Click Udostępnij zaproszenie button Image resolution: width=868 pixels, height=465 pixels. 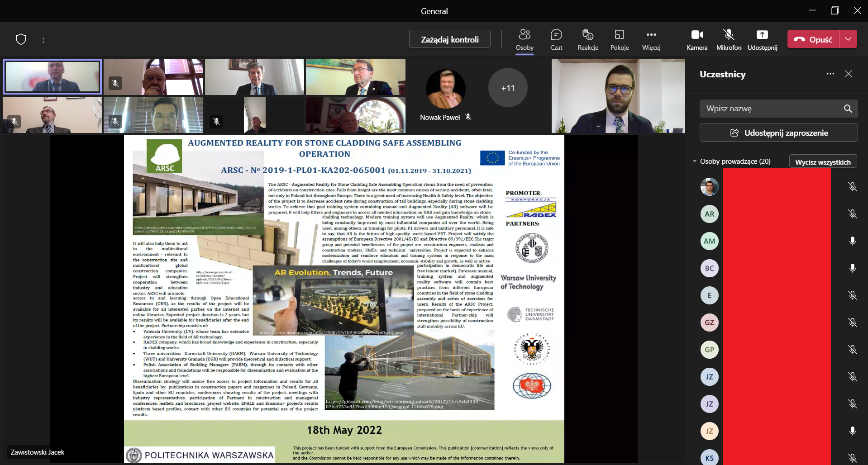[x=778, y=133]
